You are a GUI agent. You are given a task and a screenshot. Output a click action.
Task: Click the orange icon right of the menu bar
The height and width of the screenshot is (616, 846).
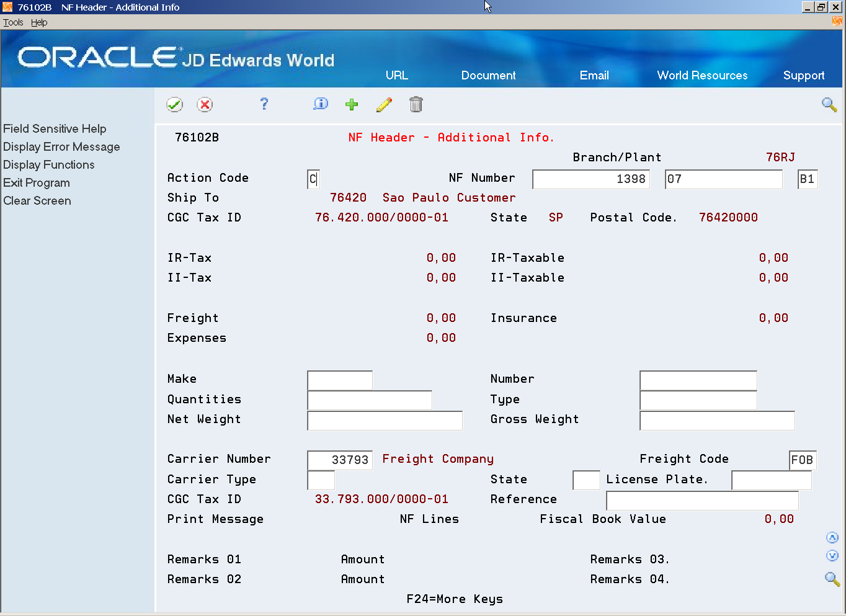coord(837,21)
